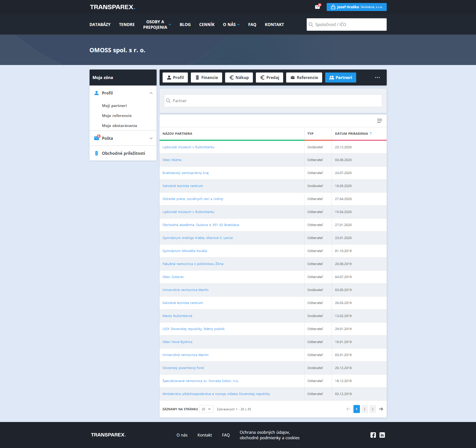This screenshot has width=476, height=448.
Task: Go to next page with right arrow
Action: (381, 409)
